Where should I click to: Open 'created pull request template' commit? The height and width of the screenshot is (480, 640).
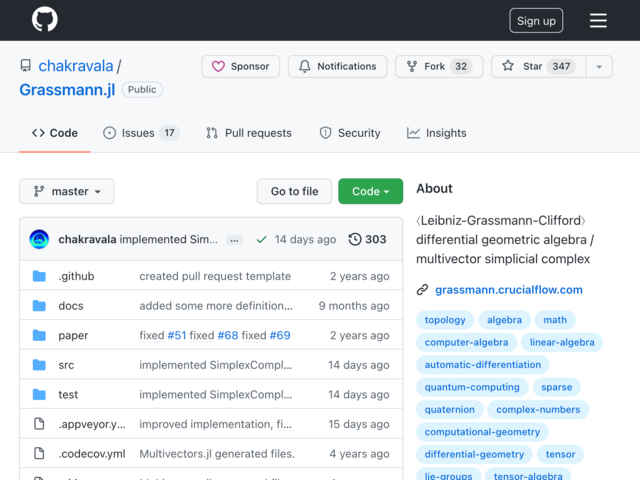(215, 276)
